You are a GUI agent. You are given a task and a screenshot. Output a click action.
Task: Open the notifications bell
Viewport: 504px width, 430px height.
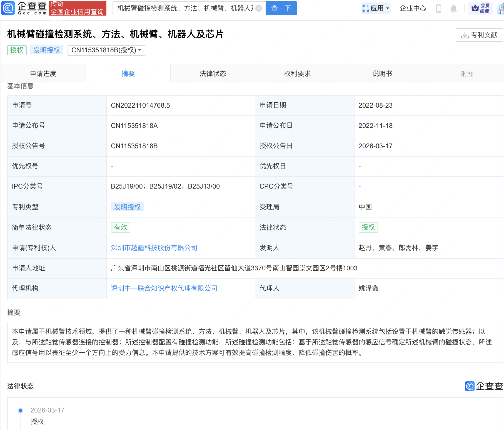tap(453, 9)
